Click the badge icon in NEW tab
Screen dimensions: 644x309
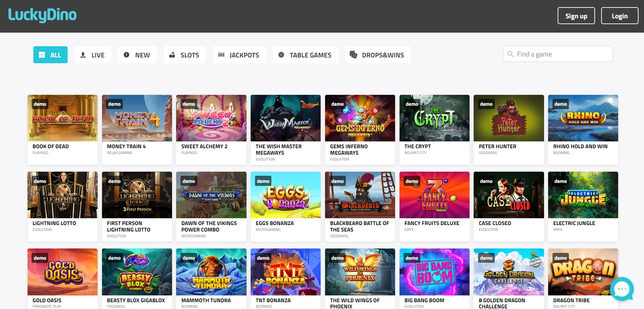(x=126, y=55)
